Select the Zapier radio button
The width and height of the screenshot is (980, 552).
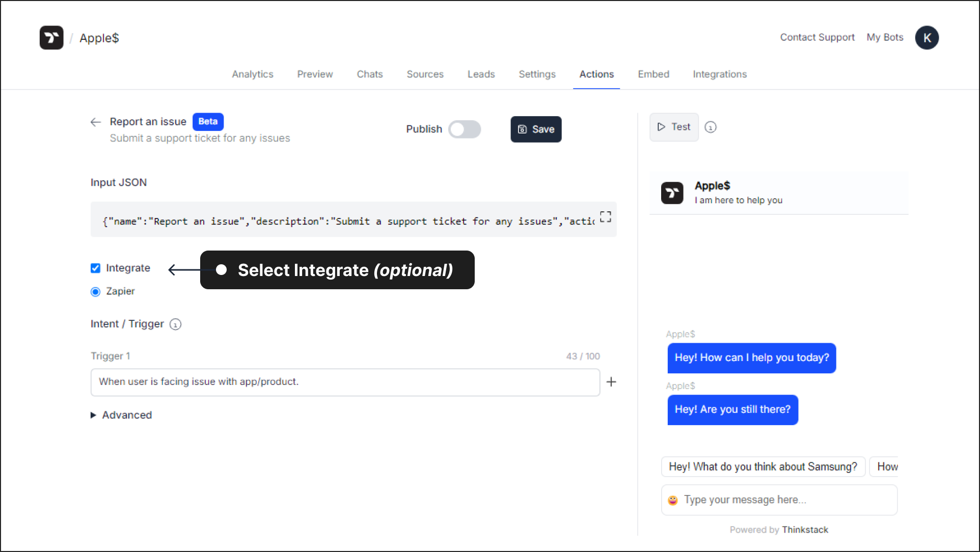tap(96, 291)
